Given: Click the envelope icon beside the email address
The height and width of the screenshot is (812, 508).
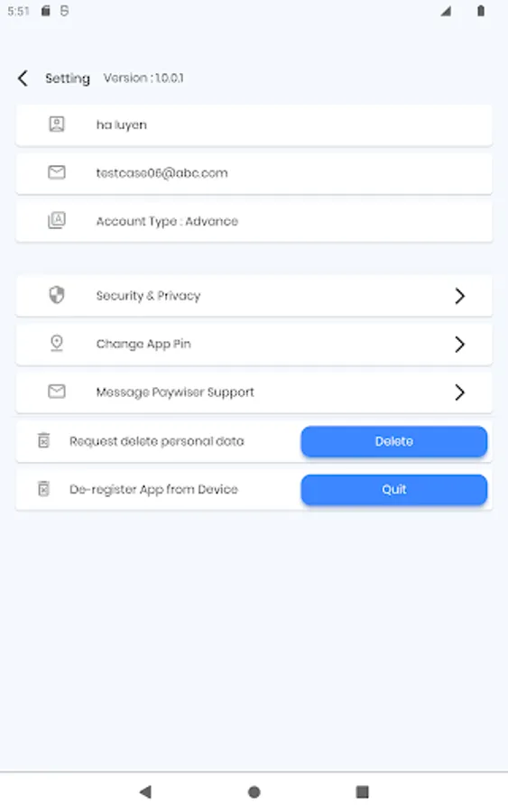Looking at the screenshot, I should (57, 172).
